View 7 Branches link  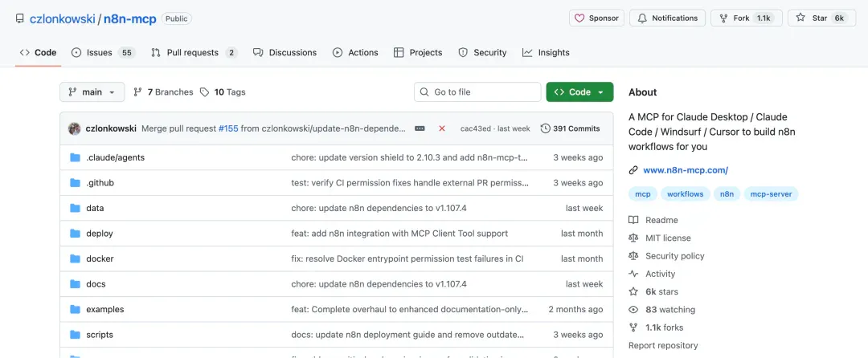(164, 92)
